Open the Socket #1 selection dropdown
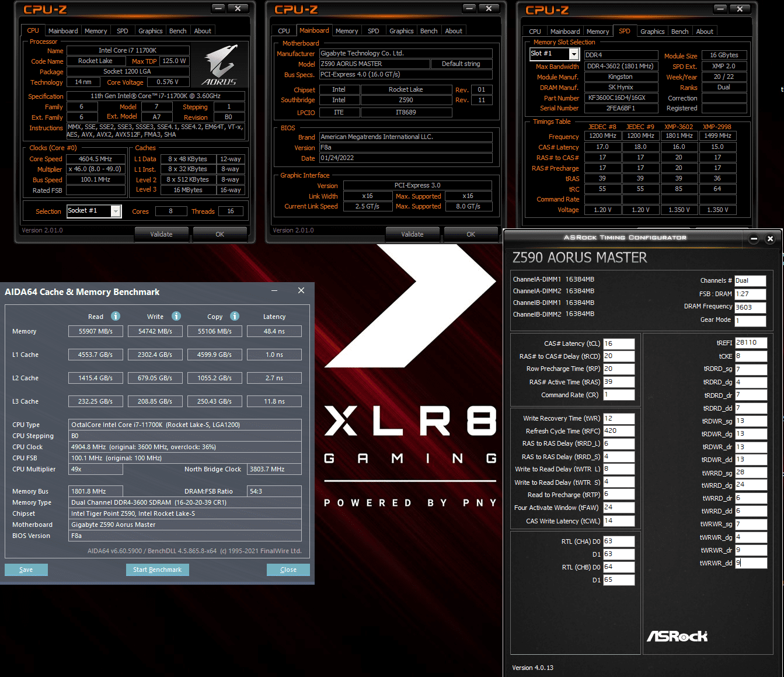Viewport: 784px width, 677px height. coord(116,211)
